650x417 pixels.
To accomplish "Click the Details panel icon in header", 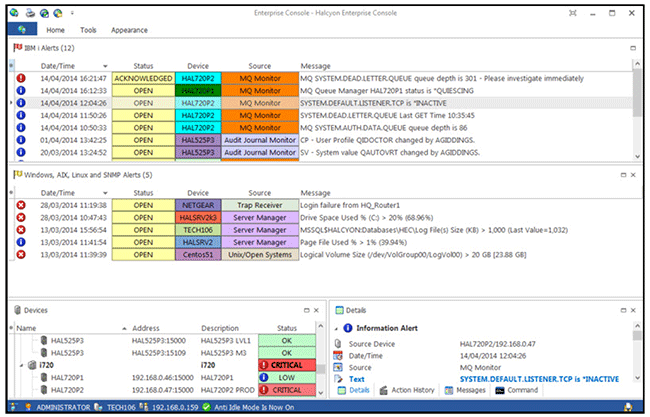I will (x=340, y=310).
